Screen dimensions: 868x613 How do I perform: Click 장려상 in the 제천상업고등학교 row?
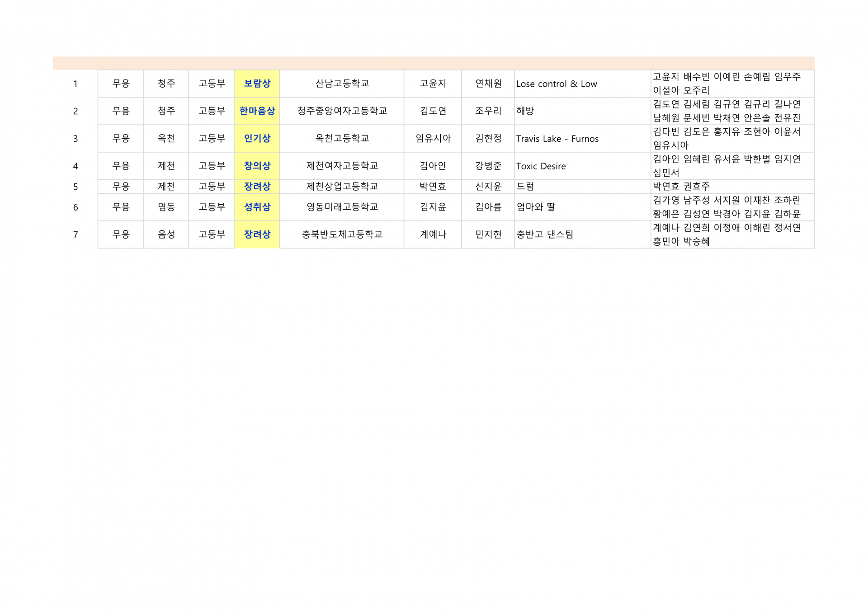coord(257,187)
